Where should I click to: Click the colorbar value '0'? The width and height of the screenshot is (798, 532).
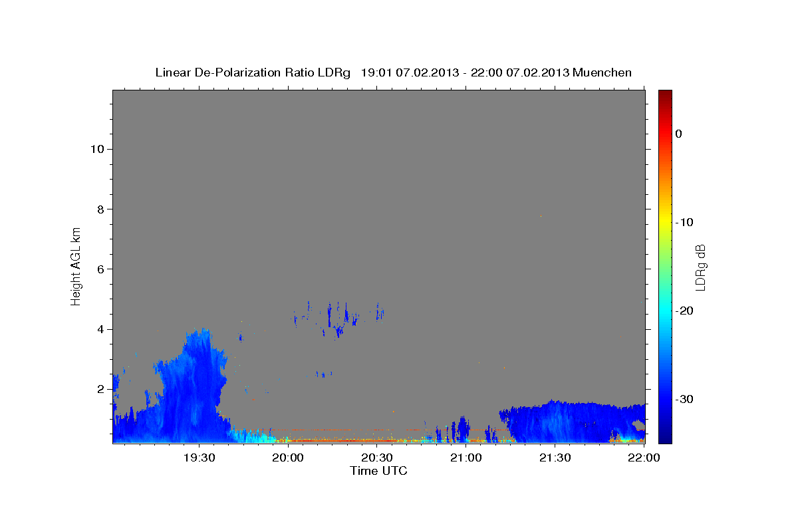679,134
